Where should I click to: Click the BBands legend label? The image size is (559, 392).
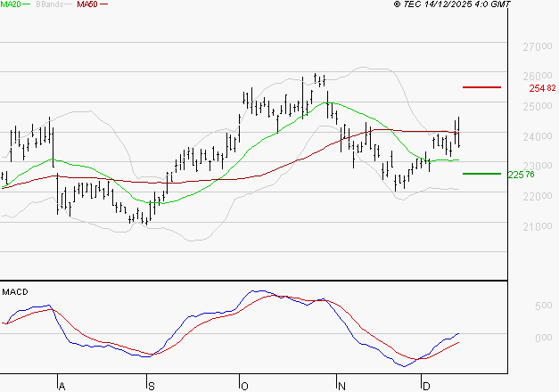[x=49, y=4]
